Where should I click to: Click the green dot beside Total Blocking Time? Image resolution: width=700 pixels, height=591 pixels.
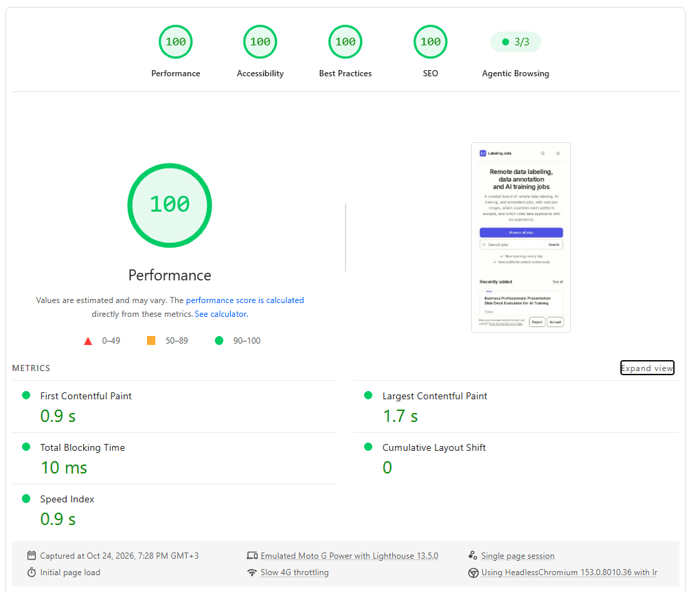[x=26, y=447]
